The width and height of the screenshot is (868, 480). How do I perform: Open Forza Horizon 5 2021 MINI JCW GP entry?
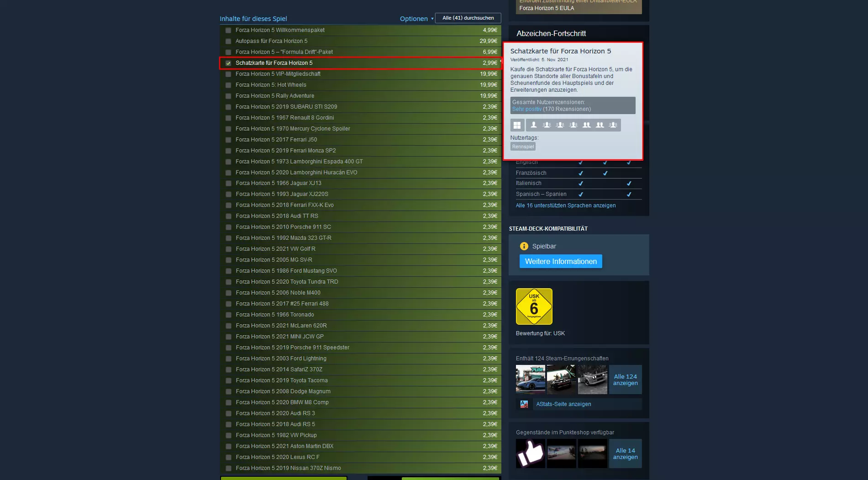pyautogui.click(x=361, y=337)
